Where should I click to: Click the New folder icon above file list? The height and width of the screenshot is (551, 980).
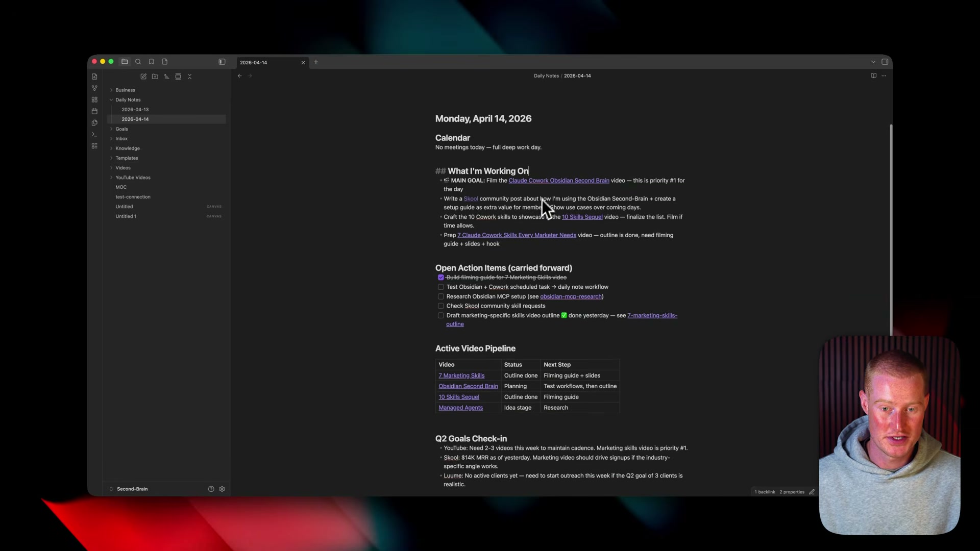tap(155, 76)
